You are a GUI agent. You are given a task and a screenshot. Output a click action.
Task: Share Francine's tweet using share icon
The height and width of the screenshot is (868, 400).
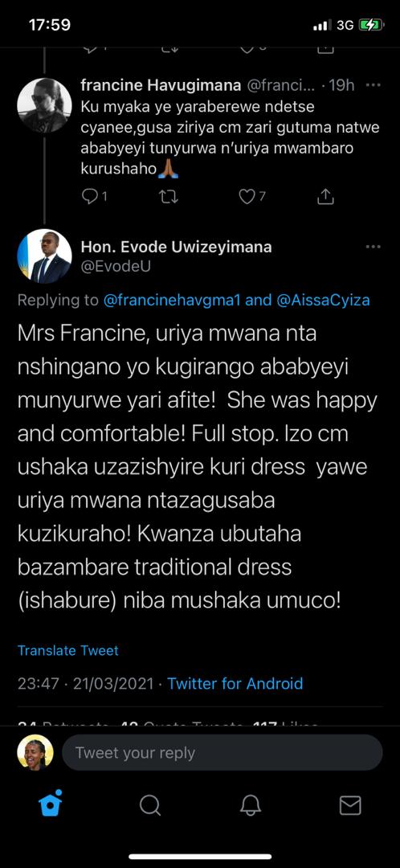(x=326, y=196)
